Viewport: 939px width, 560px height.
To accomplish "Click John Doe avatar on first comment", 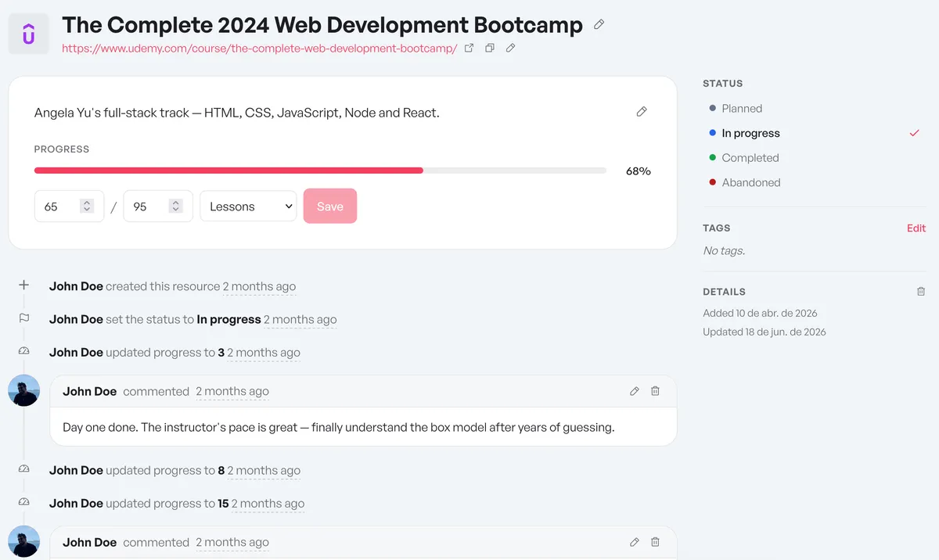I will click(x=23, y=390).
